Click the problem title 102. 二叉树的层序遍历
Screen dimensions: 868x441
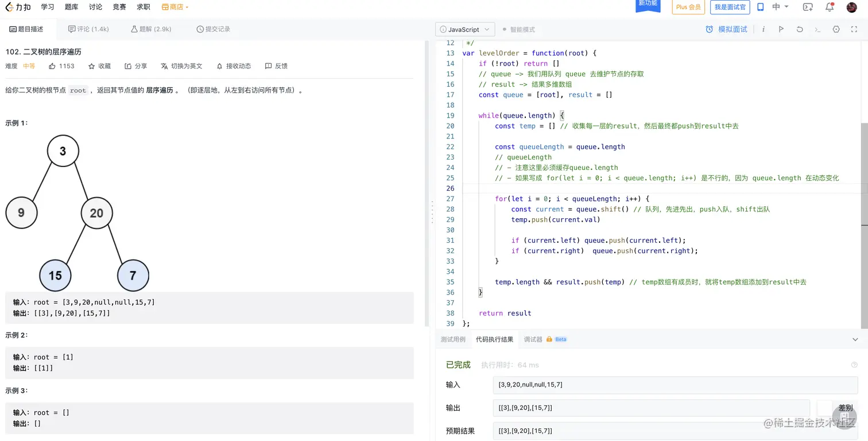pyautogui.click(x=43, y=52)
